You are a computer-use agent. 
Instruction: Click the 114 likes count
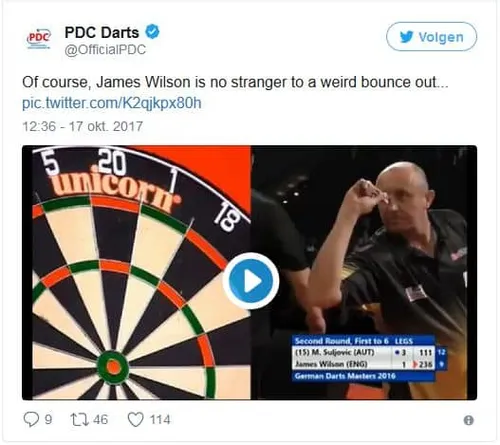(x=160, y=419)
